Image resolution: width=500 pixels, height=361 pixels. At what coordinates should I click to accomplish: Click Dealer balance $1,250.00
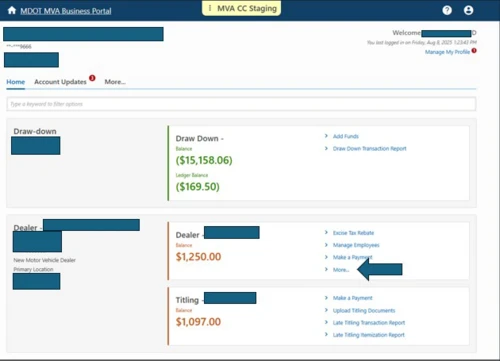[x=198, y=257]
